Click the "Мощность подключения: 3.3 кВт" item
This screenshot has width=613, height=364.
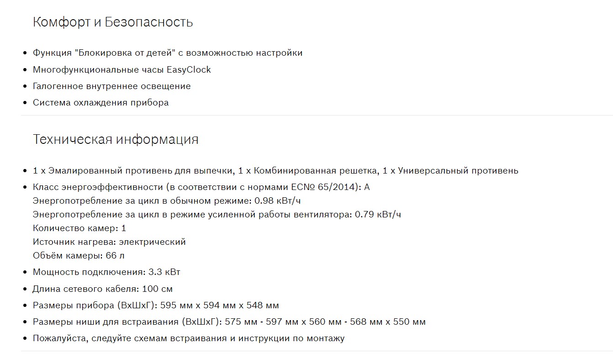coord(106,272)
